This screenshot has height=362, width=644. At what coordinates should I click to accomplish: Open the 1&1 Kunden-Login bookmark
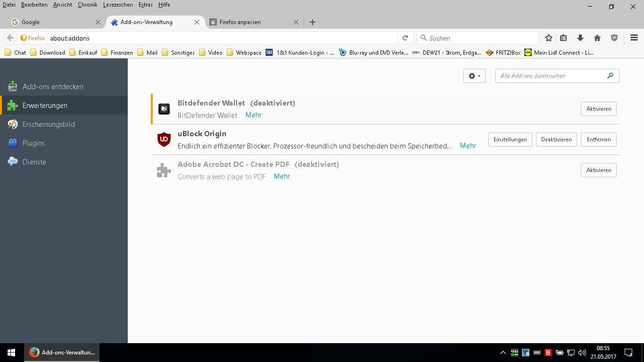pyautogui.click(x=300, y=53)
